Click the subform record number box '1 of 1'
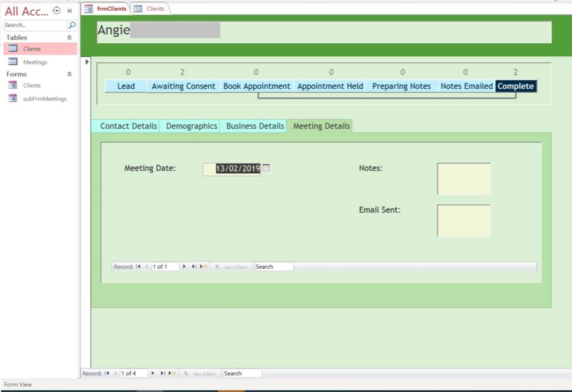 pyautogui.click(x=165, y=266)
